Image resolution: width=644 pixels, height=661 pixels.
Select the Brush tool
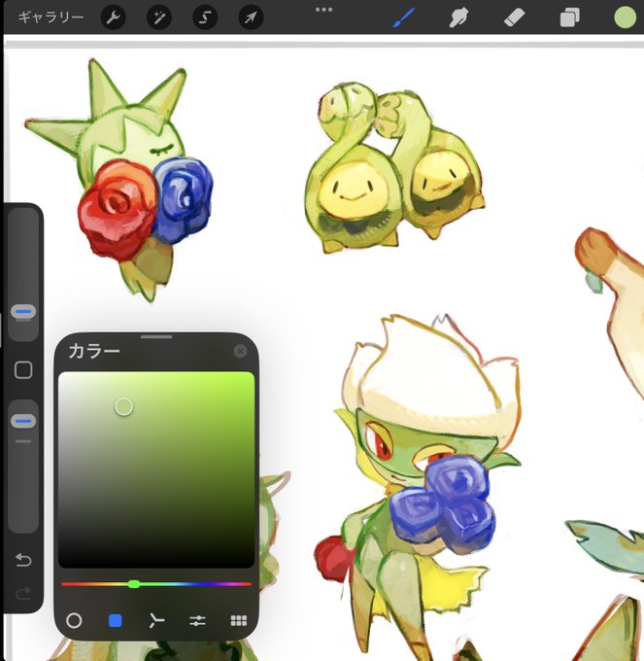tap(403, 17)
